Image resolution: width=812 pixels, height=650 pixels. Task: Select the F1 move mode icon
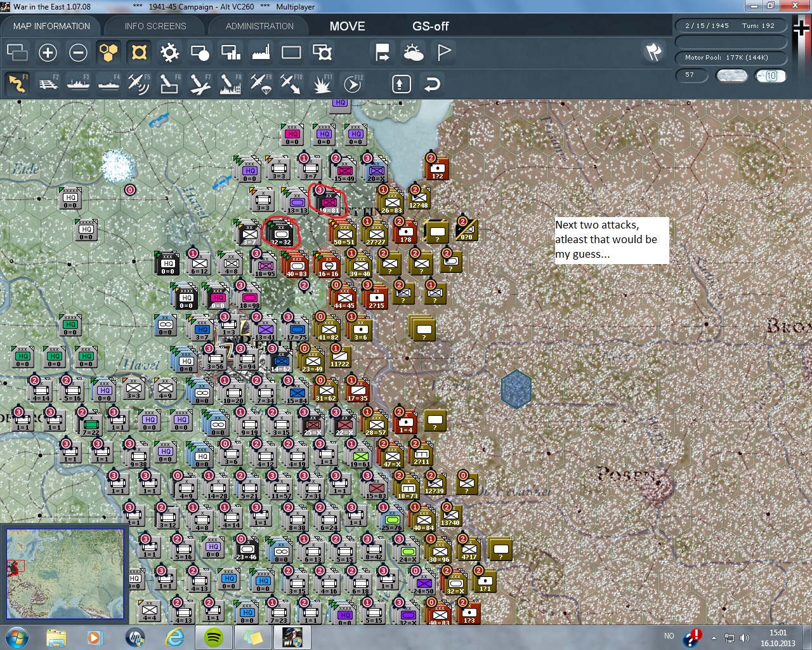17,84
